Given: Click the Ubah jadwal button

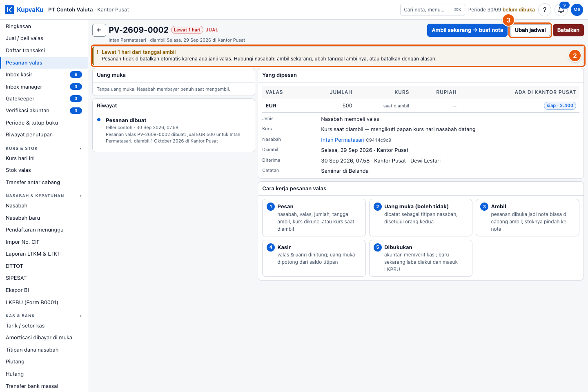Looking at the screenshot, I should (530, 30).
